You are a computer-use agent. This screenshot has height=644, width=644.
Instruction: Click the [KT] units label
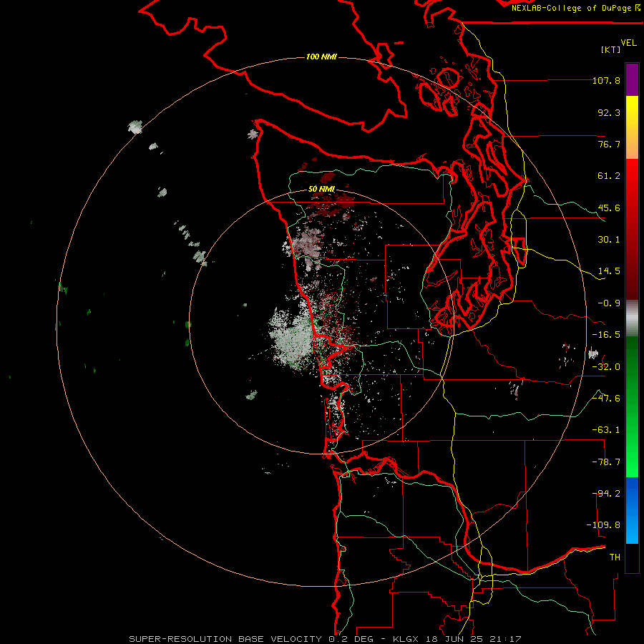click(x=611, y=49)
